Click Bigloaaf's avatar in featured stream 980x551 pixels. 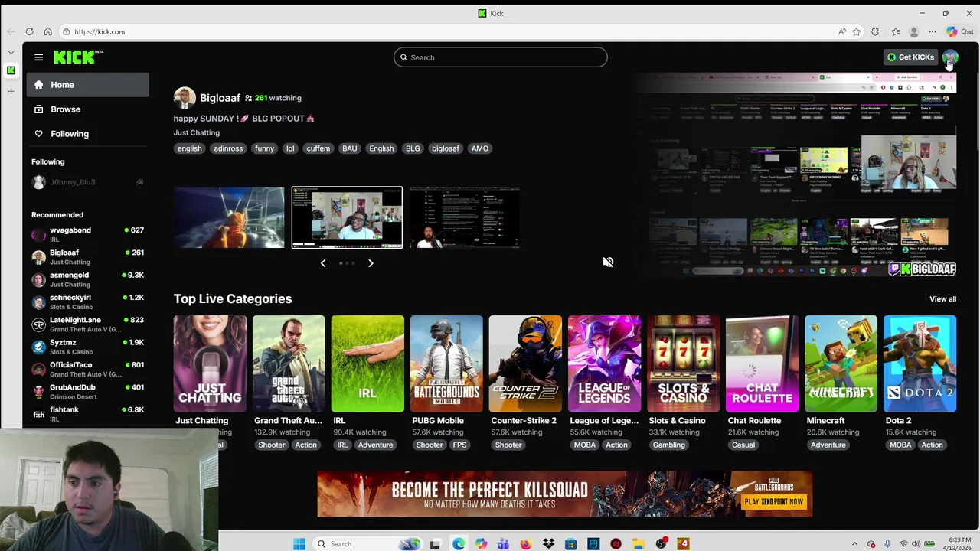[184, 98]
